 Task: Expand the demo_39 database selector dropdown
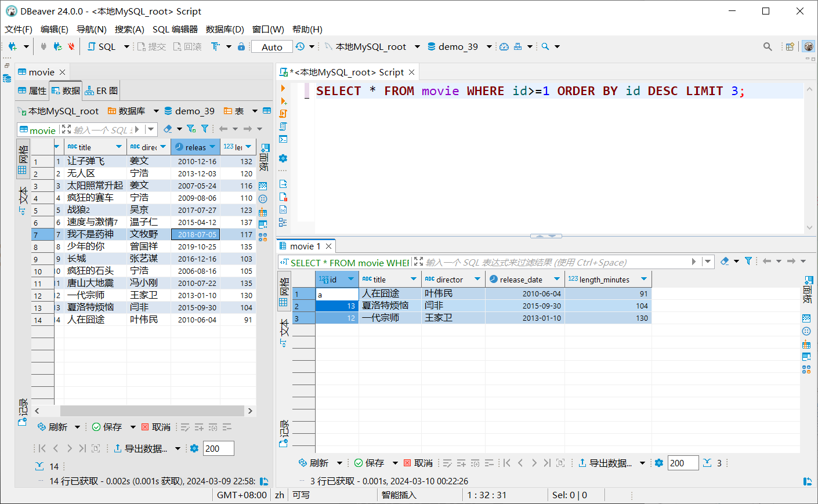[489, 46]
